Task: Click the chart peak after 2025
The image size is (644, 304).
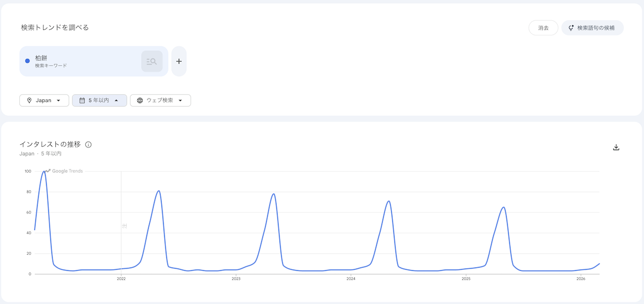Action: pyautogui.click(x=503, y=207)
